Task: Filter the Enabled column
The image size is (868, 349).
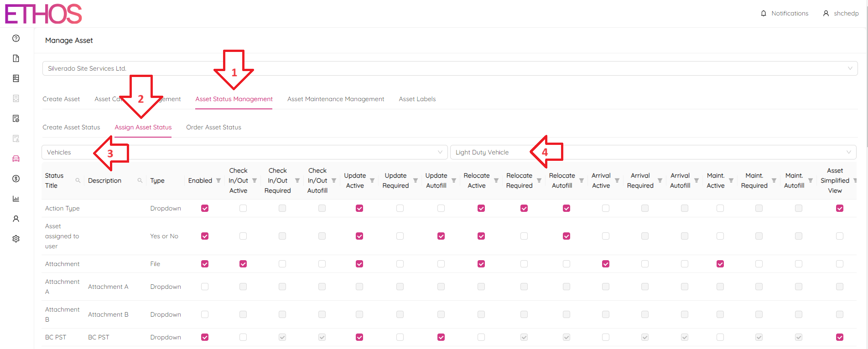Action: [x=218, y=180]
